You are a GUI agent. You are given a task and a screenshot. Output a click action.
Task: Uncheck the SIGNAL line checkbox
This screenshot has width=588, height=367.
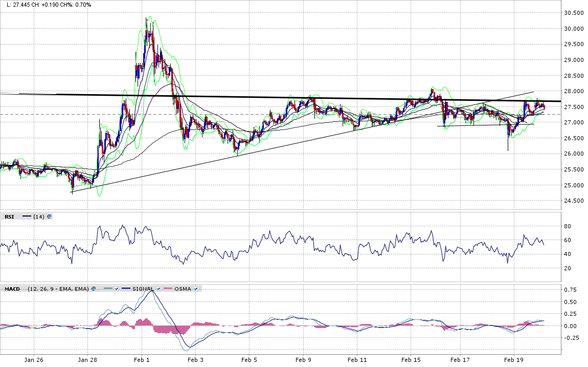point(160,289)
